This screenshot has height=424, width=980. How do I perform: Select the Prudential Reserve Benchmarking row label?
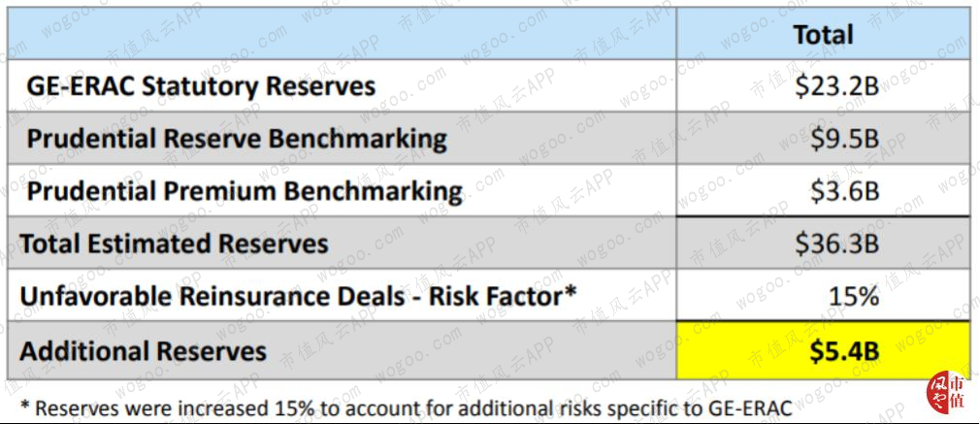(237, 139)
